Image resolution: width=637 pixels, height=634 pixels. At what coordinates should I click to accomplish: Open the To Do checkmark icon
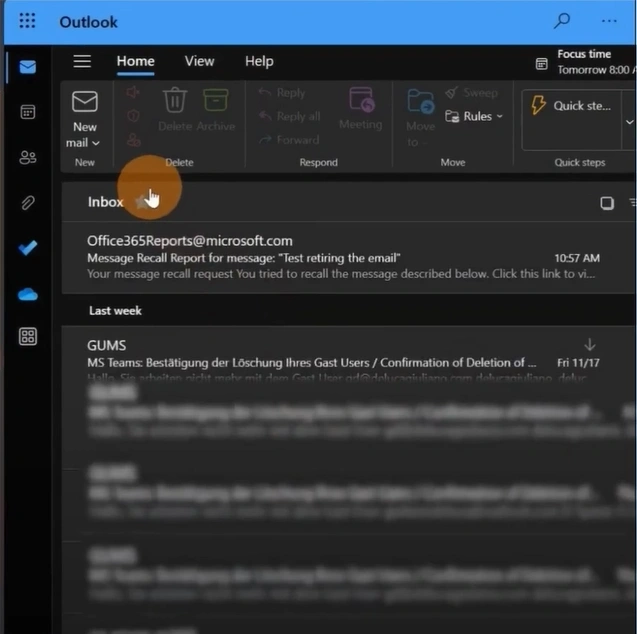(x=28, y=248)
